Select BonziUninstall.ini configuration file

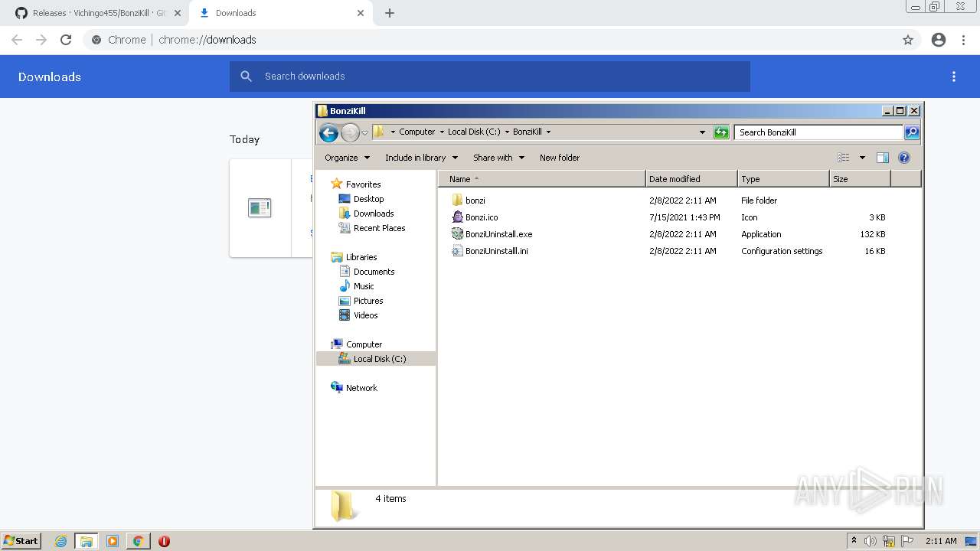[490, 251]
